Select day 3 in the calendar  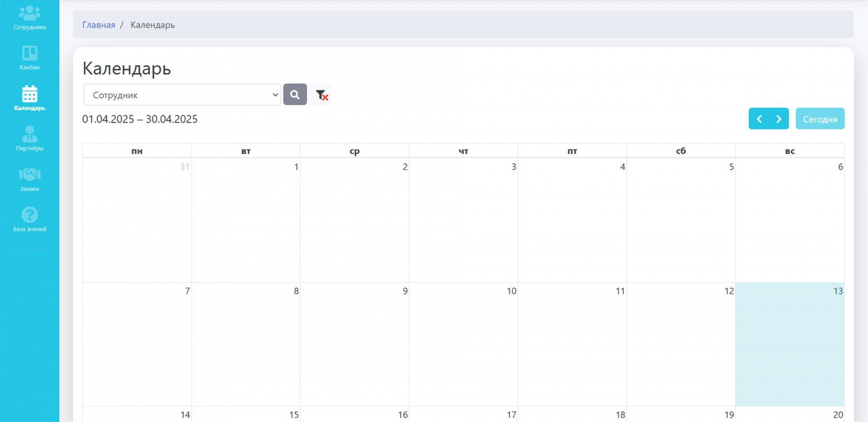(x=463, y=220)
